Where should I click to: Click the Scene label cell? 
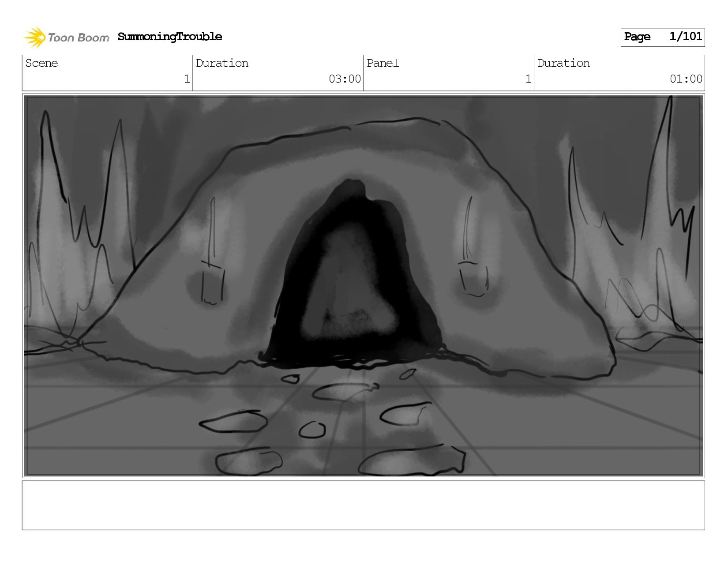click(x=107, y=73)
